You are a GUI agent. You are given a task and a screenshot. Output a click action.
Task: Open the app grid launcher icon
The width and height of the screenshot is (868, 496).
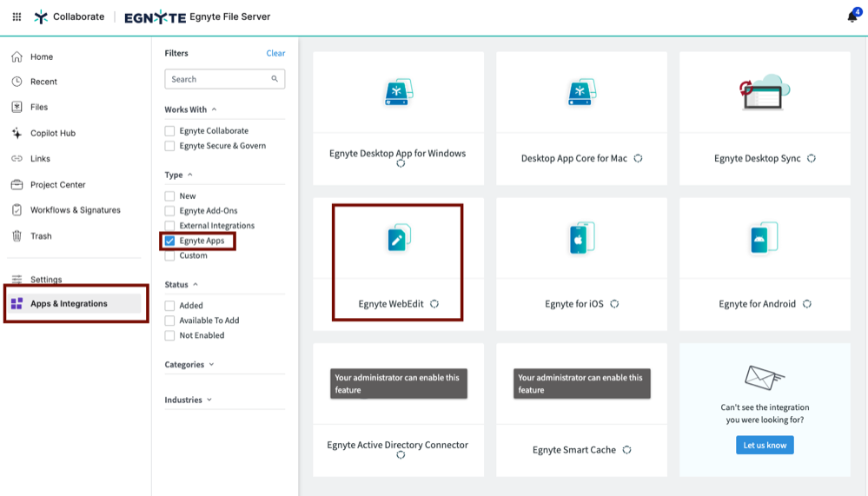17,17
